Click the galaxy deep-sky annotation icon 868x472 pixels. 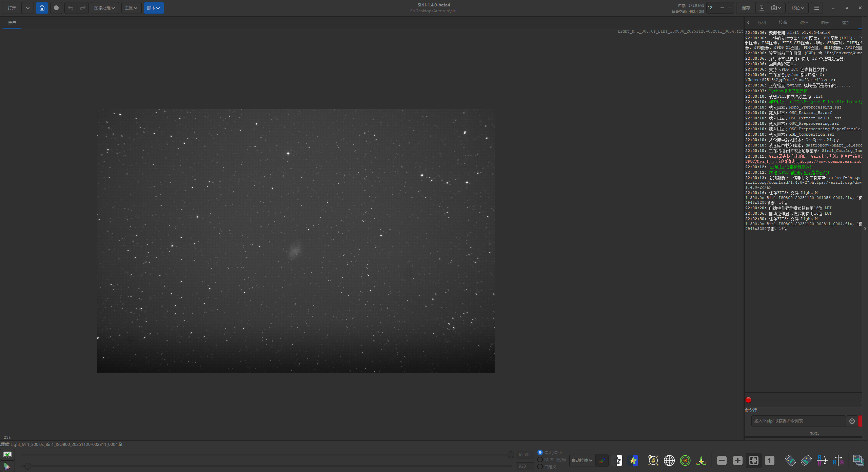[653, 460]
